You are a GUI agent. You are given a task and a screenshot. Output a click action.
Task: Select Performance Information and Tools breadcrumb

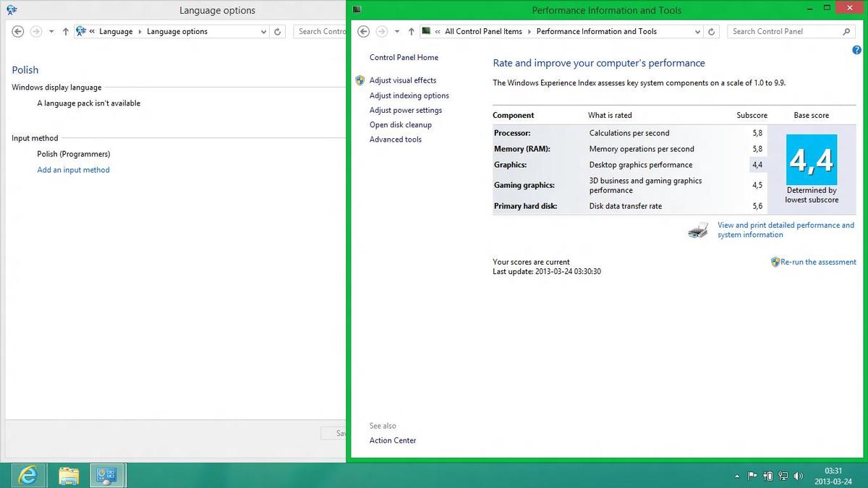[x=597, y=32]
